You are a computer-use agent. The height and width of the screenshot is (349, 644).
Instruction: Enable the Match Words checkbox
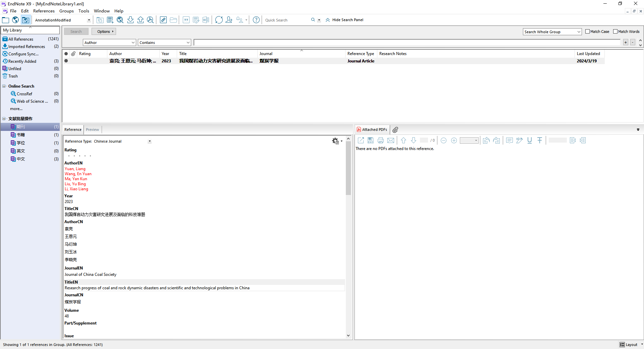click(615, 32)
